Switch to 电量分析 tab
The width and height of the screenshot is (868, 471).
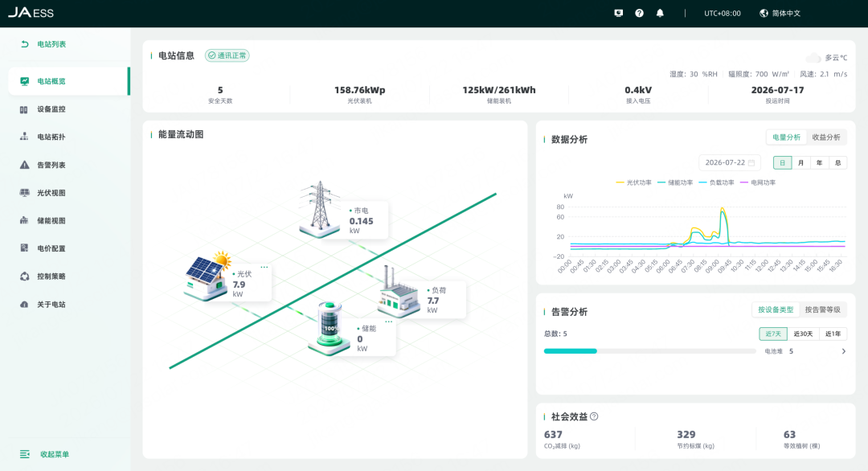point(786,137)
